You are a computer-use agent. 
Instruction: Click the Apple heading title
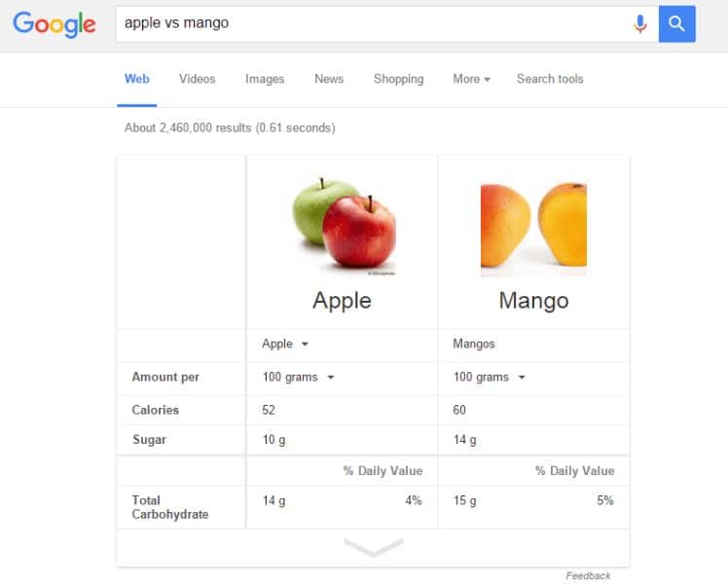coord(342,301)
